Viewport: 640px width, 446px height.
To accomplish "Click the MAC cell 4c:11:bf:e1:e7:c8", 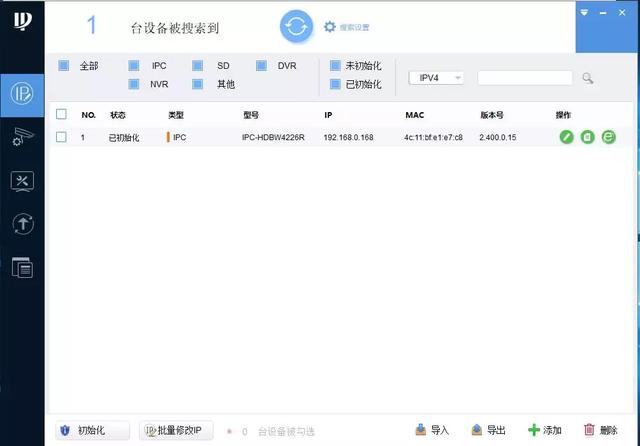I will coord(433,138).
